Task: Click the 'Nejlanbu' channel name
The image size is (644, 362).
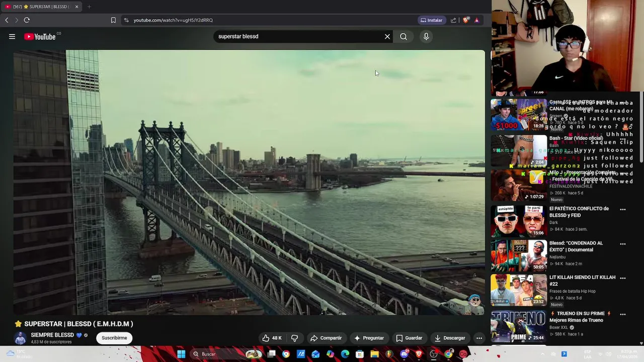Action: click(557, 257)
